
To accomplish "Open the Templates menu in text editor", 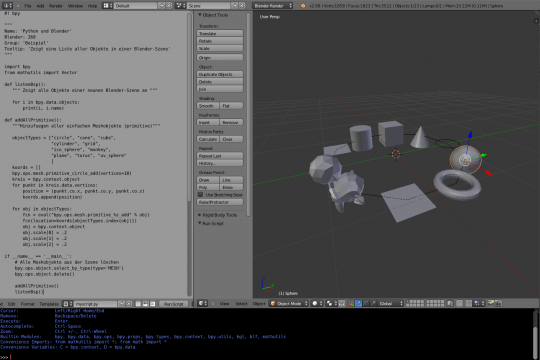I will click(x=49, y=304).
